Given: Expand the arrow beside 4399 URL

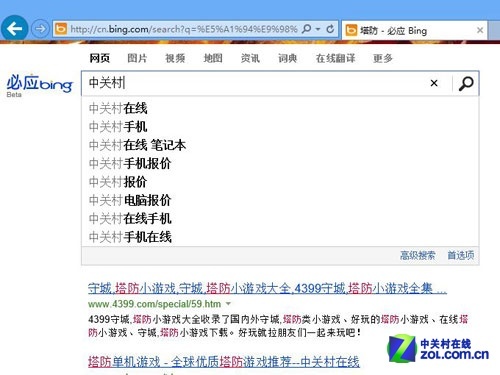Looking at the screenshot, I should click(228, 304).
